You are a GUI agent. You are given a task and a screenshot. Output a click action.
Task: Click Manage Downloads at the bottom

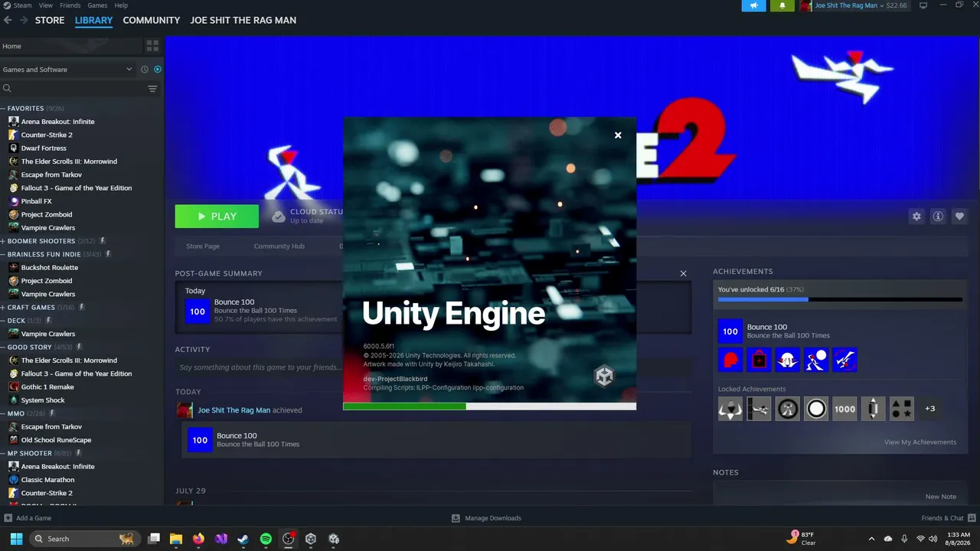click(487, 518)
